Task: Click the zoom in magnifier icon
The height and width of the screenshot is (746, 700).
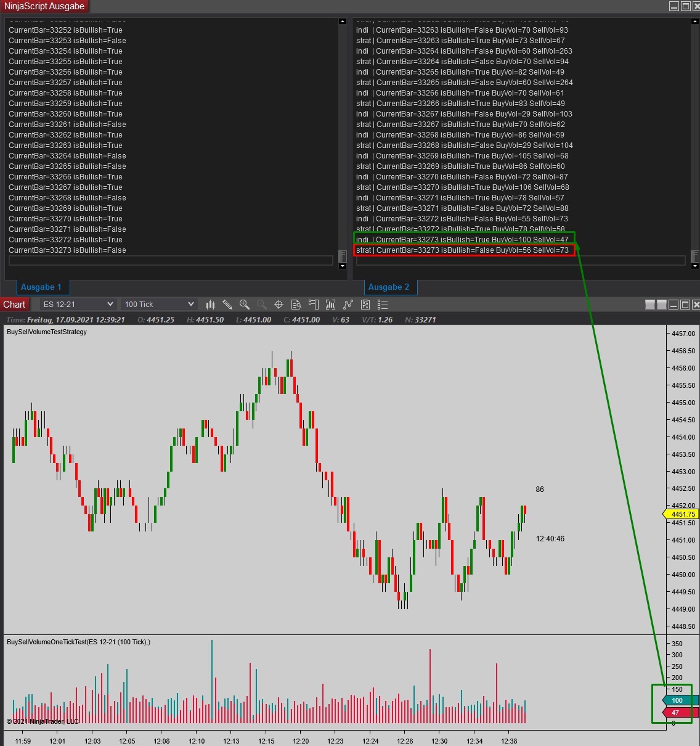Action: click(245, 305)
